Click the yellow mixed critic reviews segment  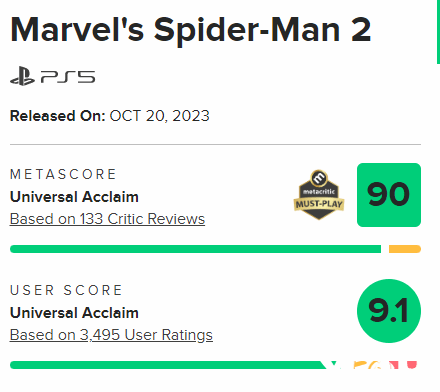point(405,249)
